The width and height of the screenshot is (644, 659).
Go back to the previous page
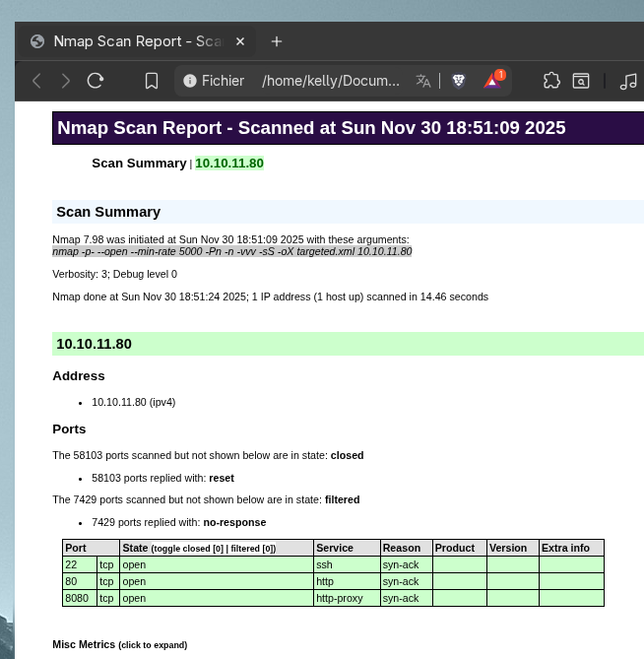(x=36, y=81)
